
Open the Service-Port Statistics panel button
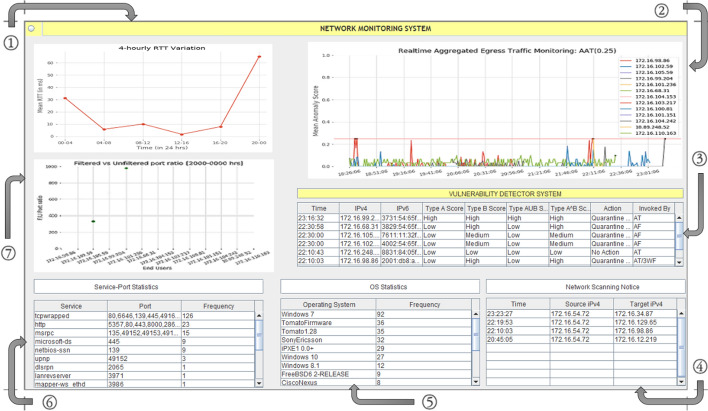pyautogui.click(x=149, y=287)
